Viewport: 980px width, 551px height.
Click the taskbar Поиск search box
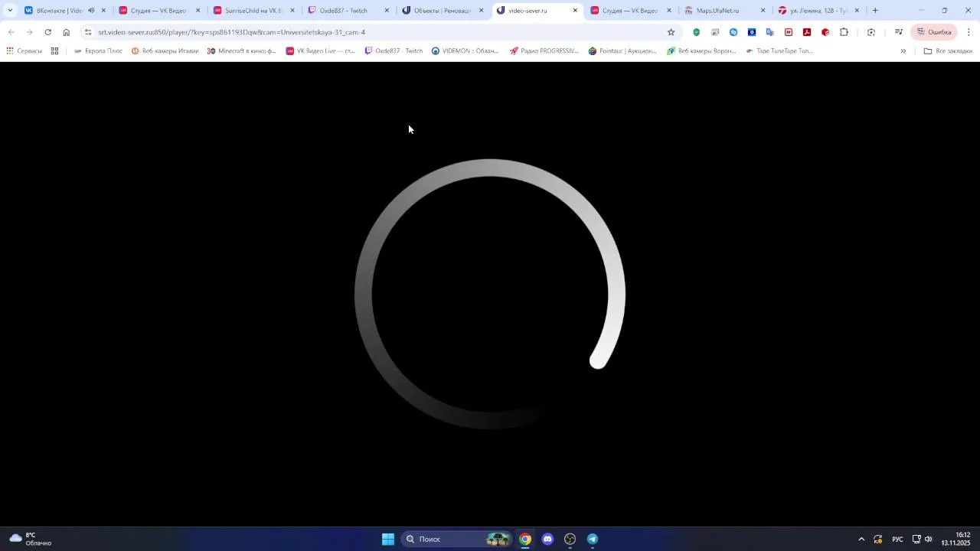(x=456, y=540)
